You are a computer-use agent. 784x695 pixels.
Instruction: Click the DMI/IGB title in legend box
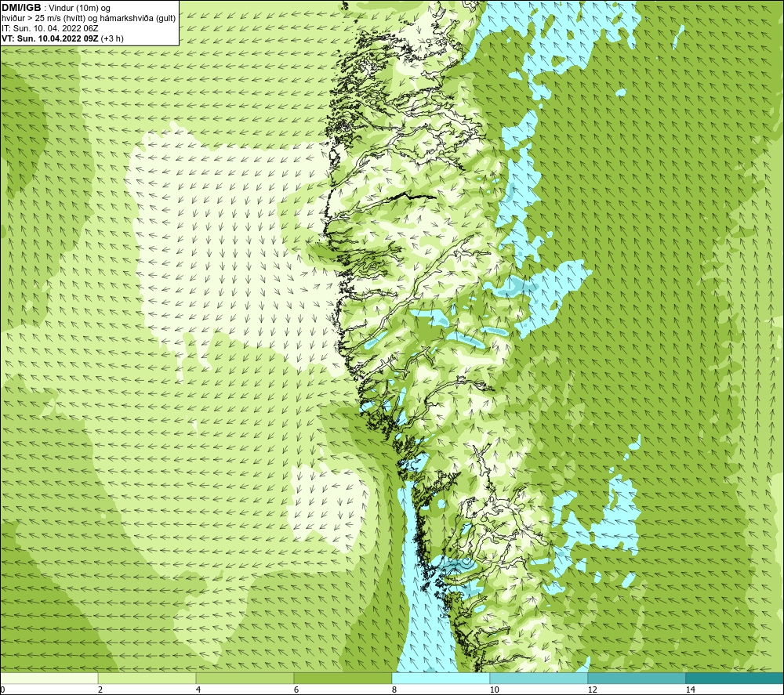[x=21, y=8]
